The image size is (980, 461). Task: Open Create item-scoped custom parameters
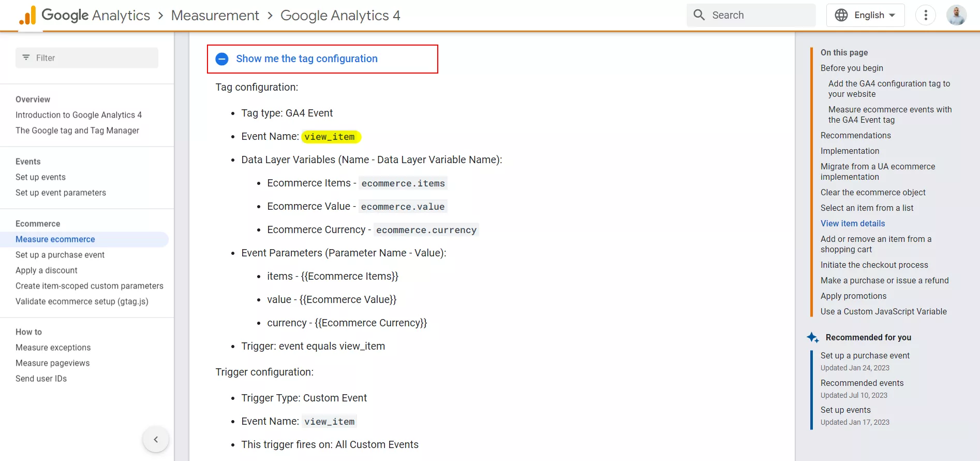pyautogui.click(x=90, y=286)
